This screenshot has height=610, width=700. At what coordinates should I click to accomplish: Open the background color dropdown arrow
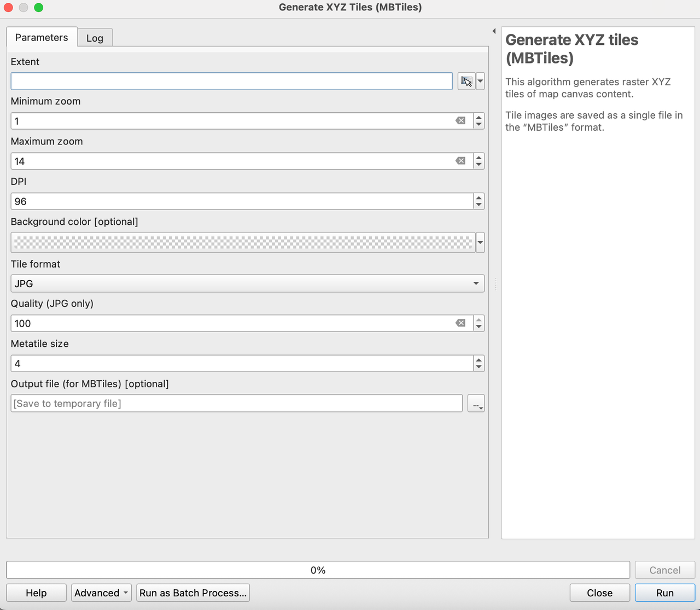tap(480, 242)
